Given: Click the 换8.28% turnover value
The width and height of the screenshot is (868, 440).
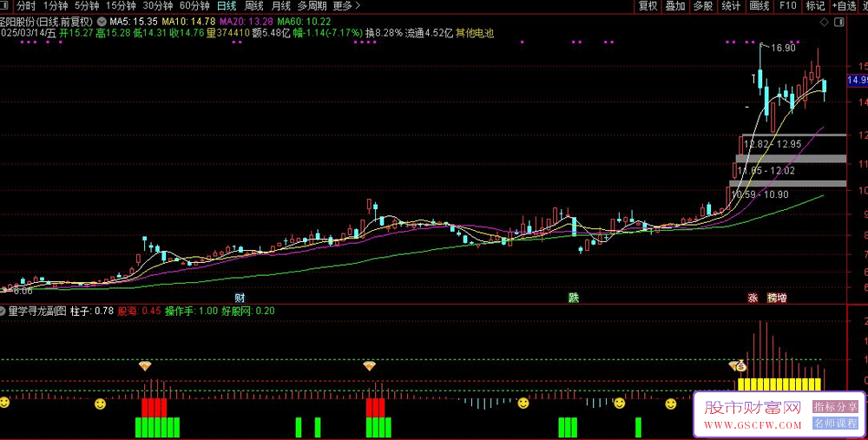Looking at the screenshot, I should [x=384, y=33].
